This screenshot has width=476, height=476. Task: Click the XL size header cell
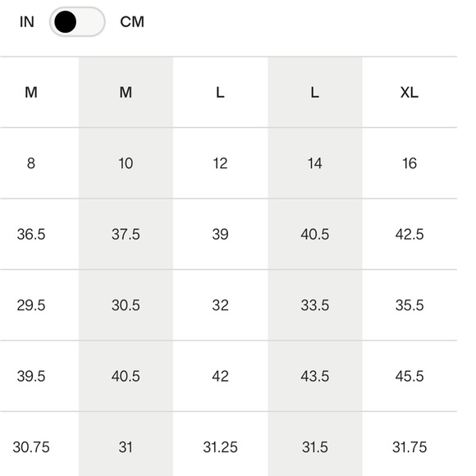[410, 92]
